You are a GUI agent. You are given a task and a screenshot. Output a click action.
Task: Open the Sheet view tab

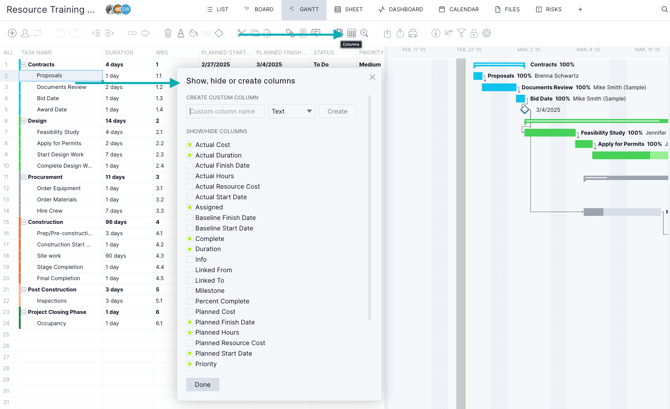348,9
